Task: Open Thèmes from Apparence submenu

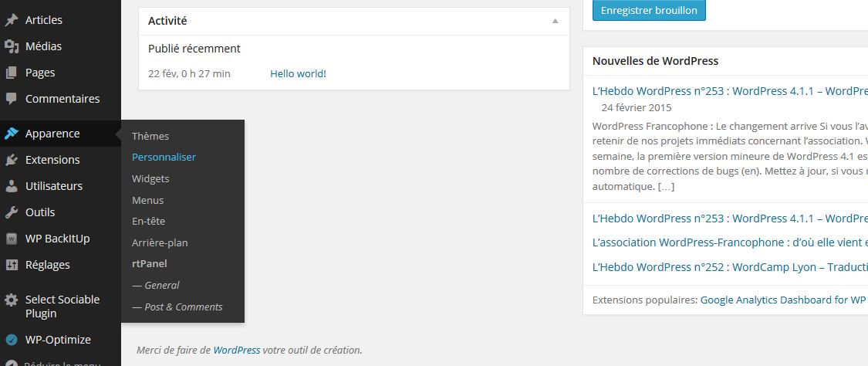Action: click(150, 136)
